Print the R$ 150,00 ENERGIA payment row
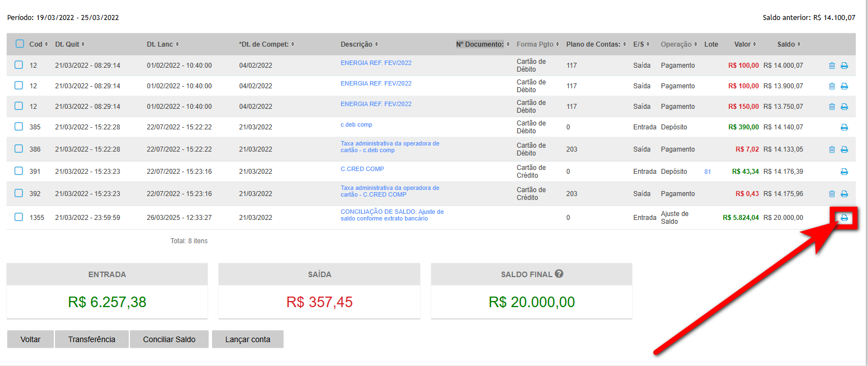 (x=844, y=107)
